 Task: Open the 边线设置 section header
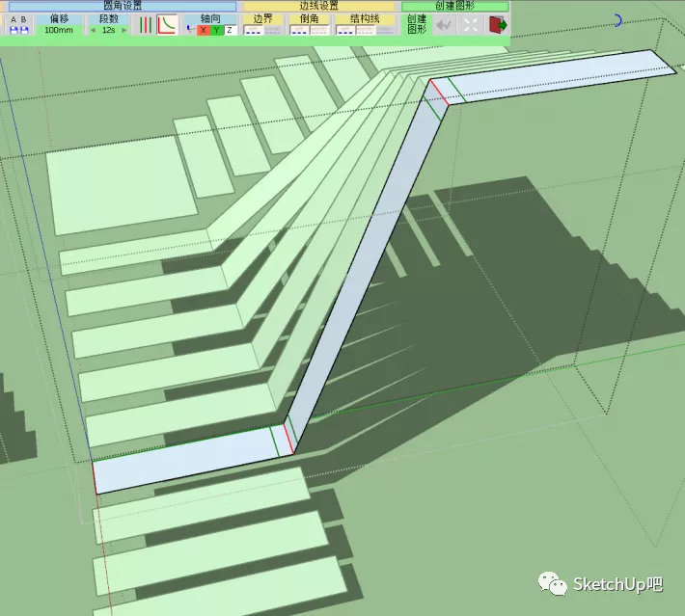[x=319, y=6]
